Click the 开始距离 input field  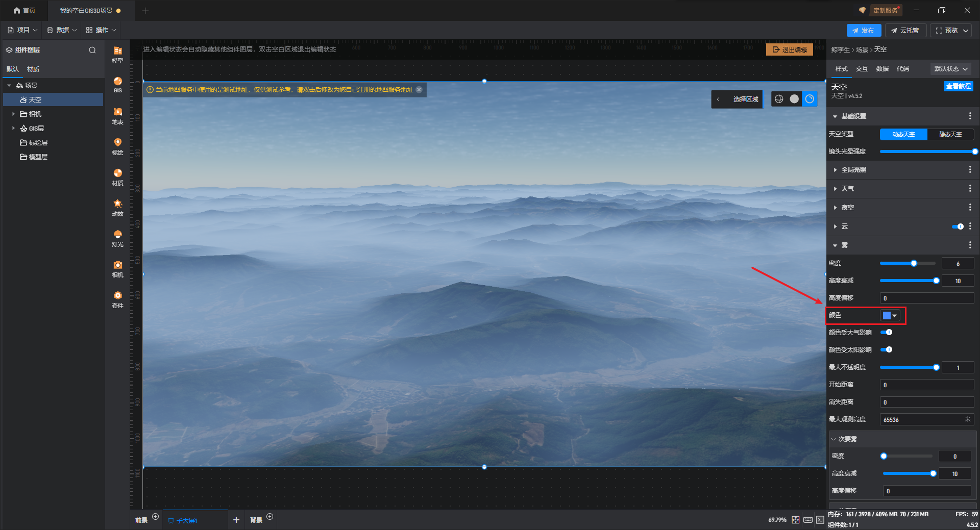coord(927,385)
